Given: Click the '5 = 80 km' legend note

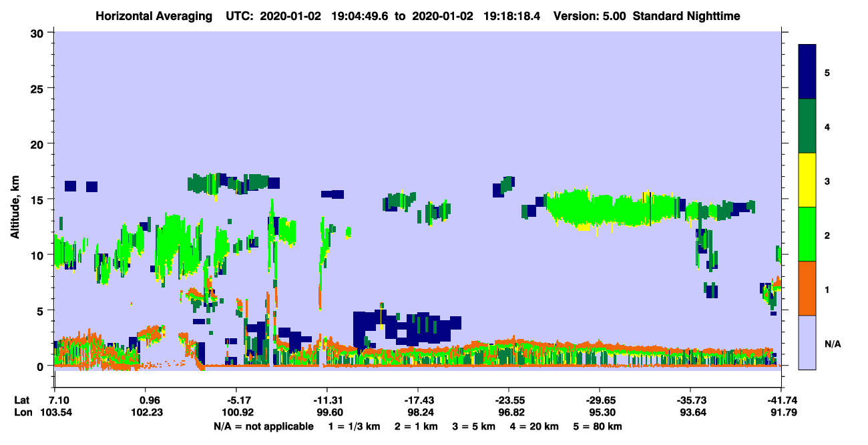Looking at the screenshot, I should tap(596, 426).
